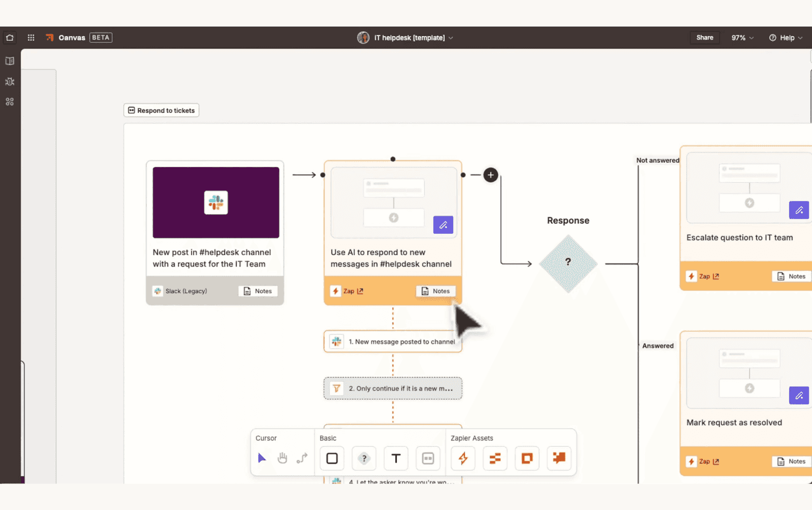Choose the Text tool in Basic section
Viewport: 812px width, 510px height.
[396, 458]
